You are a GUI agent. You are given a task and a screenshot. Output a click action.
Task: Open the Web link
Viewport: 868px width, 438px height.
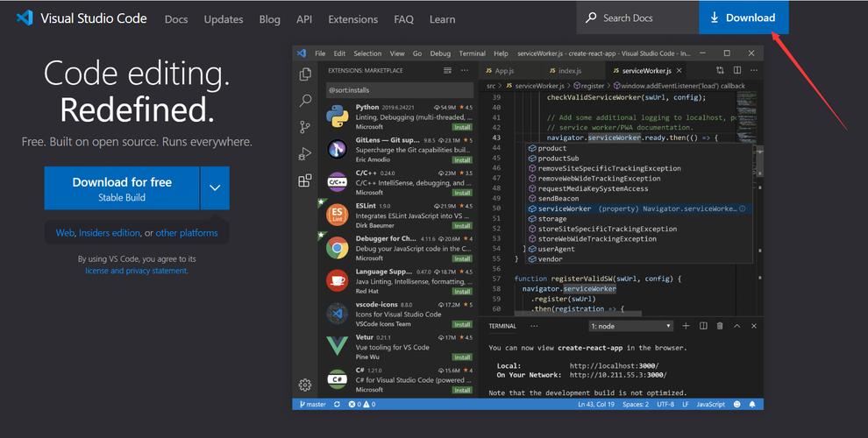[65, 233]
